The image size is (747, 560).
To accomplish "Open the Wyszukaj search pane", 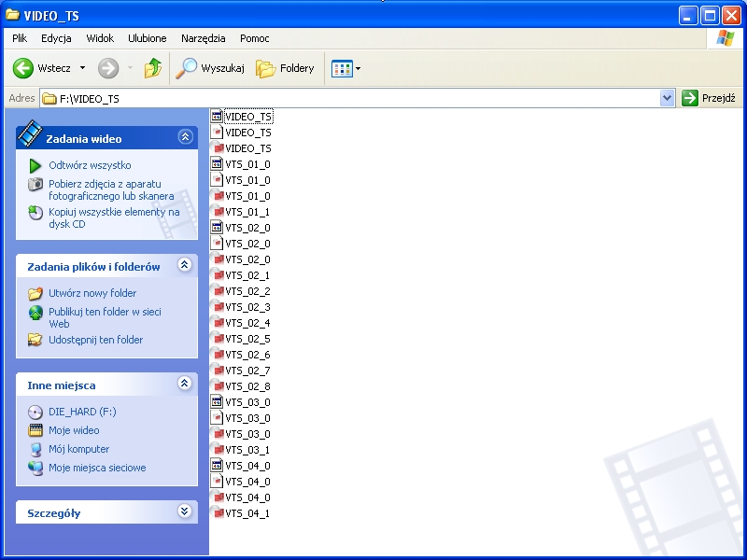I will pos(209,68).
